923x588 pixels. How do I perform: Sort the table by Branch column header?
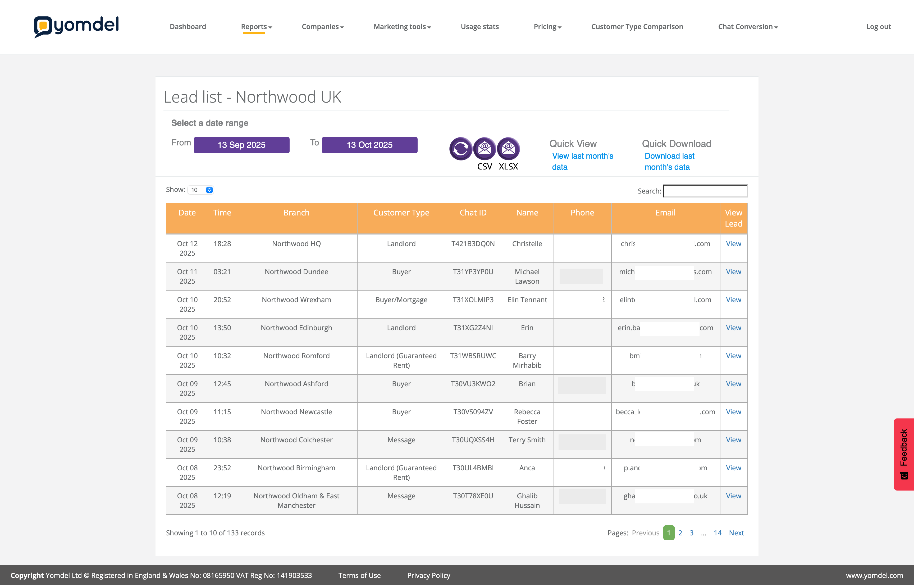[x=296, y=213]
